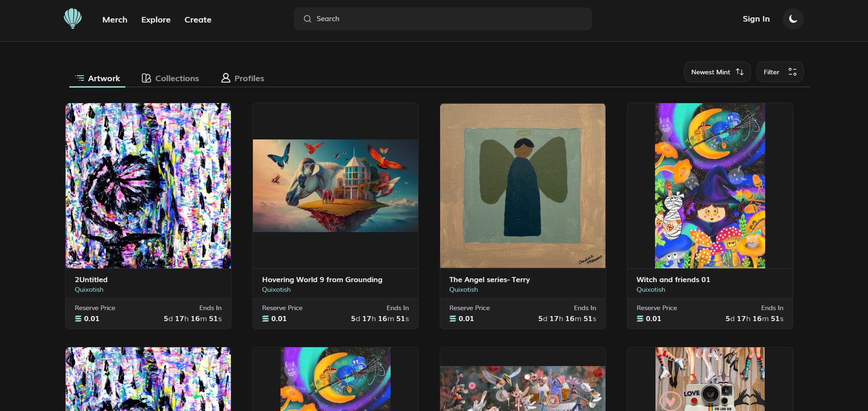Click into the Search field
Viewport: 868px width, 411px height.
[x=442, y=19]
